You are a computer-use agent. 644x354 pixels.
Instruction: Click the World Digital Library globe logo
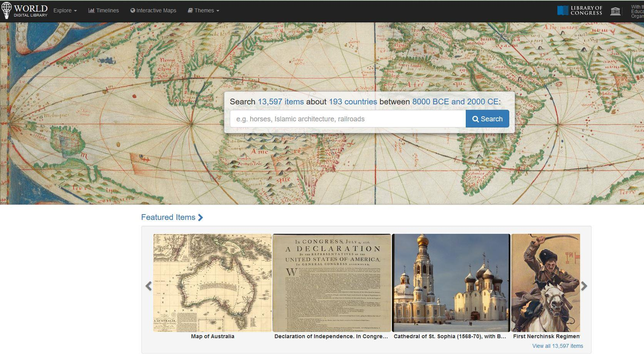point(7,10)
